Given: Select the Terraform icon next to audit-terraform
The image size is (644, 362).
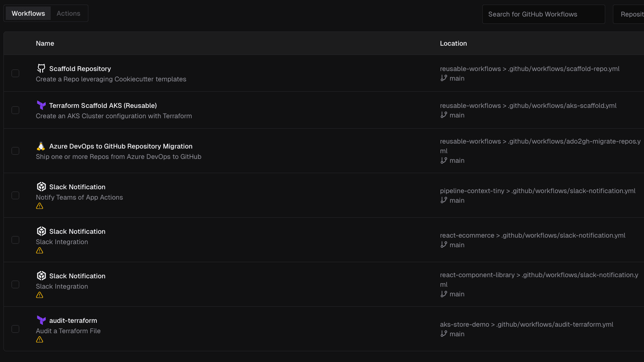Looking at the screenshot, I should point(41,320).
